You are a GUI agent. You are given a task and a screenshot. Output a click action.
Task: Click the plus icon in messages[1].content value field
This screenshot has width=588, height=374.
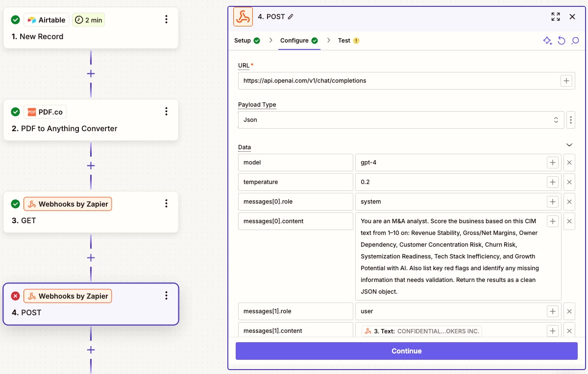pos(553,331)
